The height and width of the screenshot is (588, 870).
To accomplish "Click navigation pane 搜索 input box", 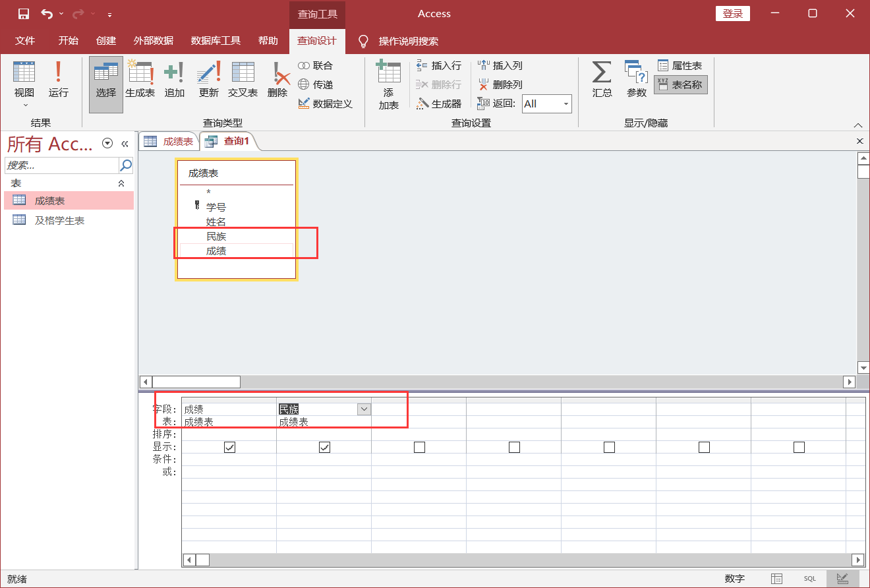I will (x=61, y=165).
